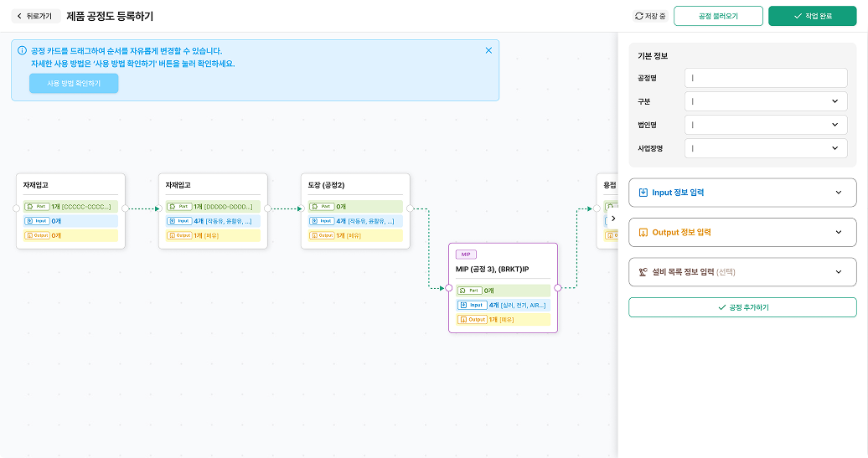The height and width of the screenshot is (458, 868).
Task: Click the Output badge in first 자재입고 card
Action: point(36,235)
